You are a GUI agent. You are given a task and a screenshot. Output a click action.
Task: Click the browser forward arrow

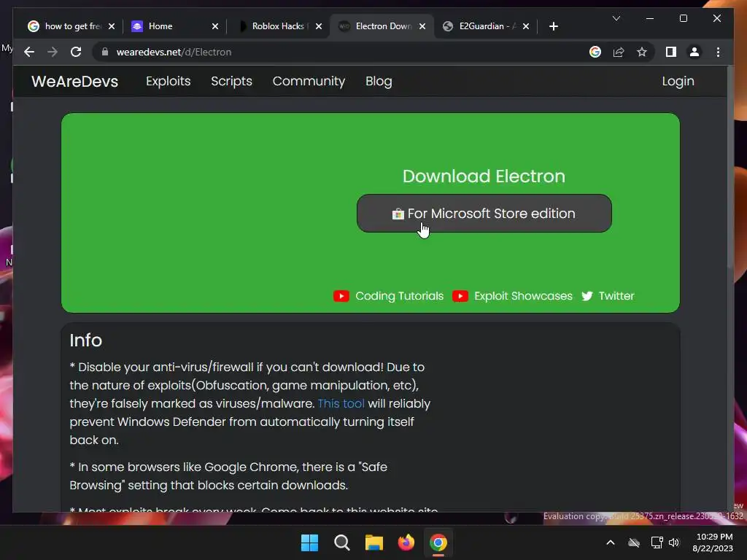pos(53,52)
